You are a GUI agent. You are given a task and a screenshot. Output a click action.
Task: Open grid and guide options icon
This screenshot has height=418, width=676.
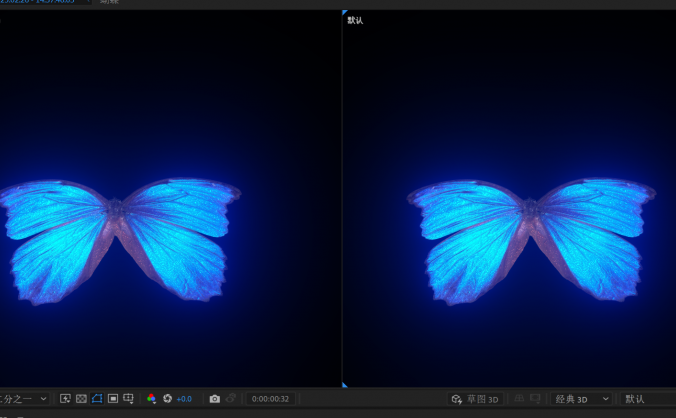[128, 399]
